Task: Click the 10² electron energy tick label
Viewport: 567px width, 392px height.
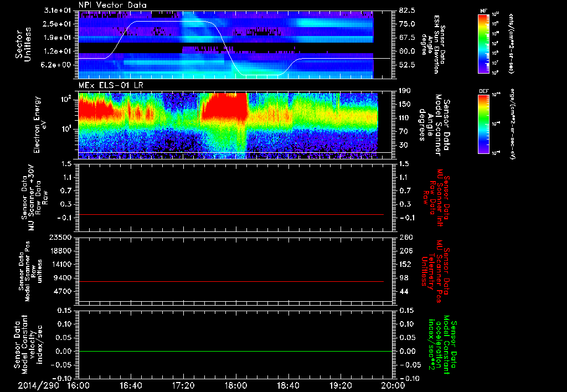Action: click(x=68, y=100)
